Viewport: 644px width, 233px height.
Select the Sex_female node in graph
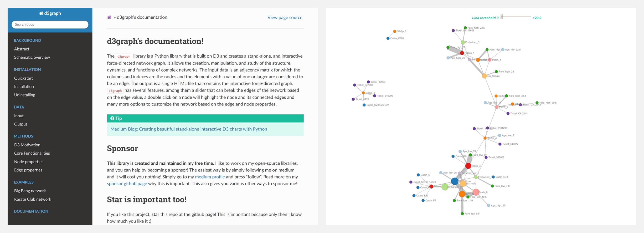(x=484, y=76)
